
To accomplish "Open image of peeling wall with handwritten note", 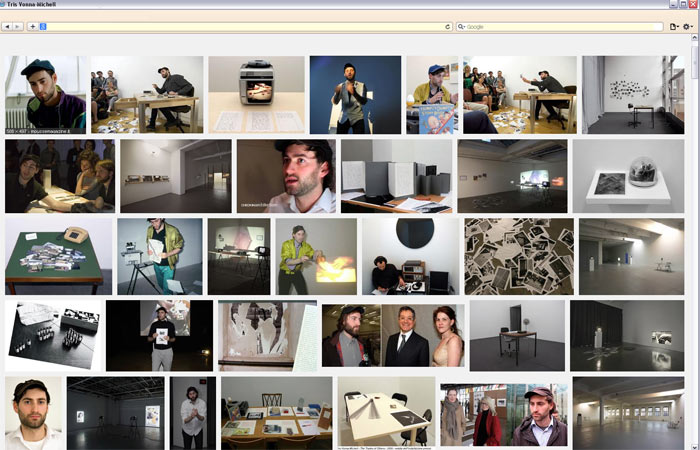I will coord(267,336).
